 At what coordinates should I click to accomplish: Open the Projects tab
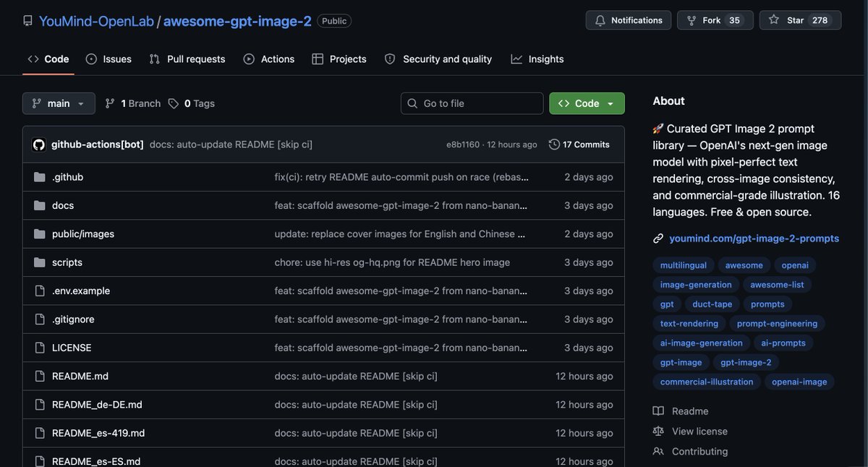339,59
